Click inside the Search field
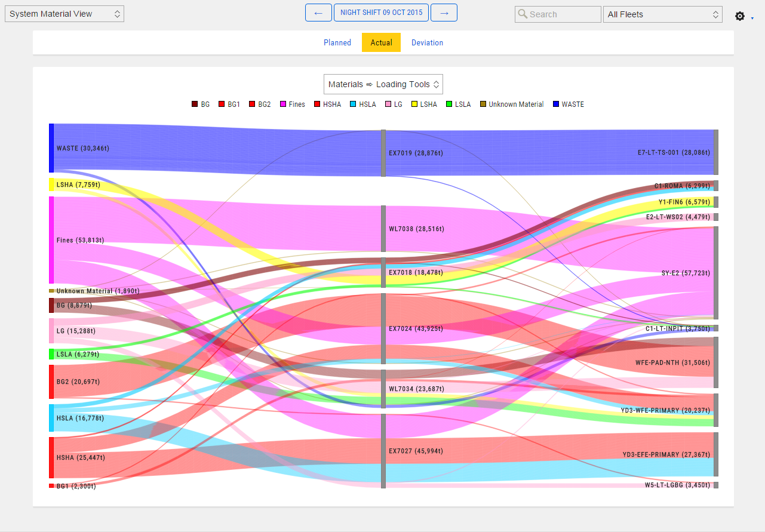This screenshot has height=532, width=765. tap(558, 14)
